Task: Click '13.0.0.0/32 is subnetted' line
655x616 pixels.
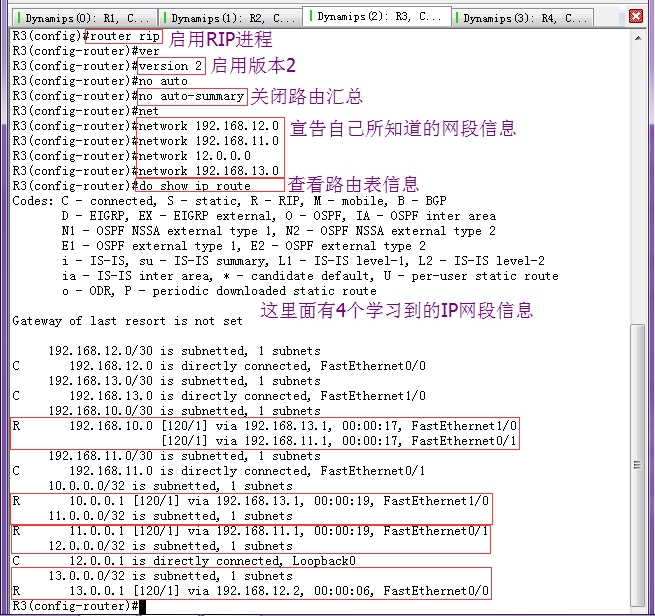Action: pos(170,576)
